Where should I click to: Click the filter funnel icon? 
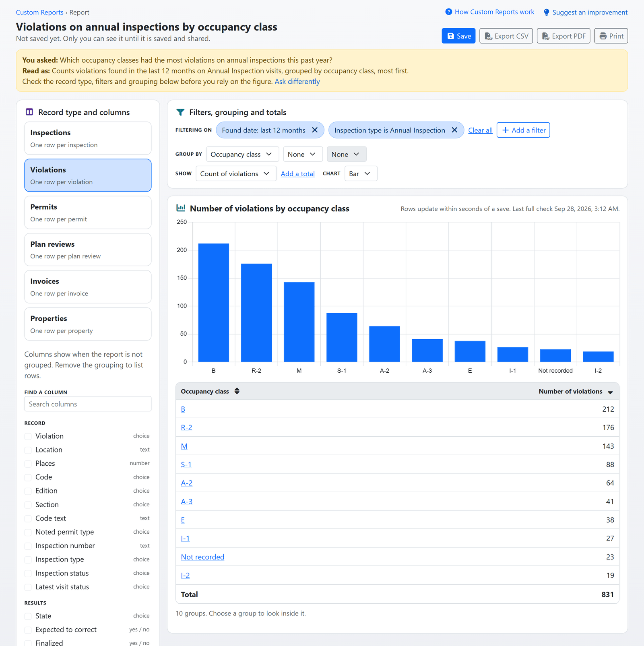coord(180,112)
